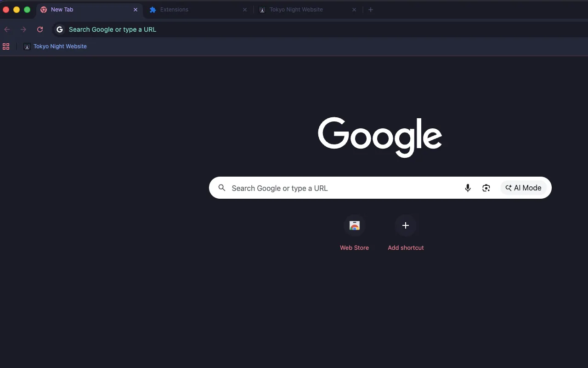
Task: Click the magnifier icon in the search box
Action: 222,188
